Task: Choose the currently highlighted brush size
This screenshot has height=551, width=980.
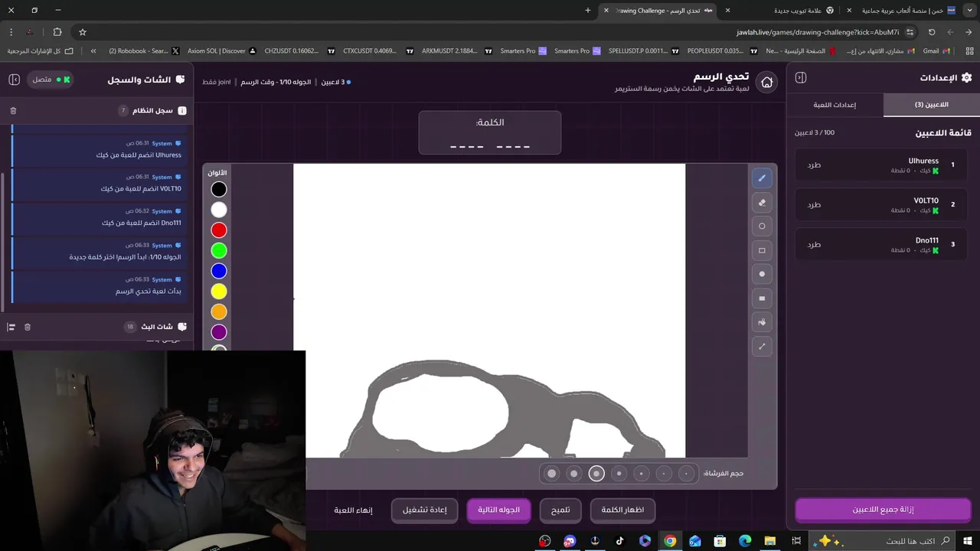Action: [x=596, y=474]
